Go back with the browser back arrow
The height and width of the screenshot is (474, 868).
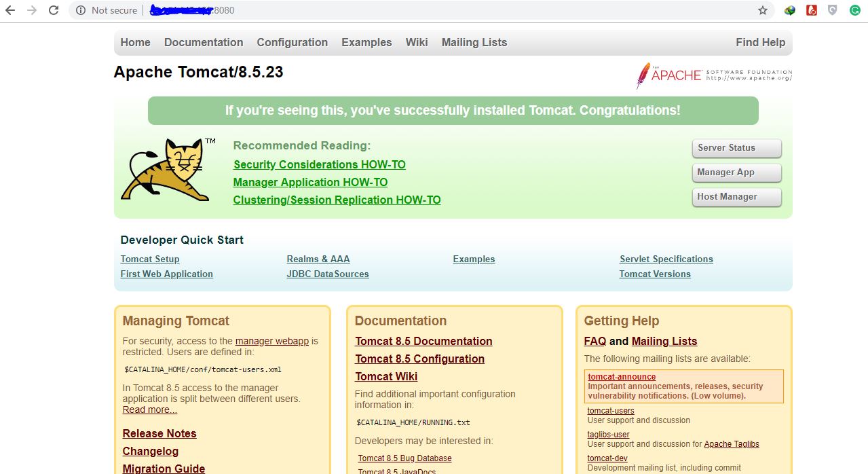(10, 10)
